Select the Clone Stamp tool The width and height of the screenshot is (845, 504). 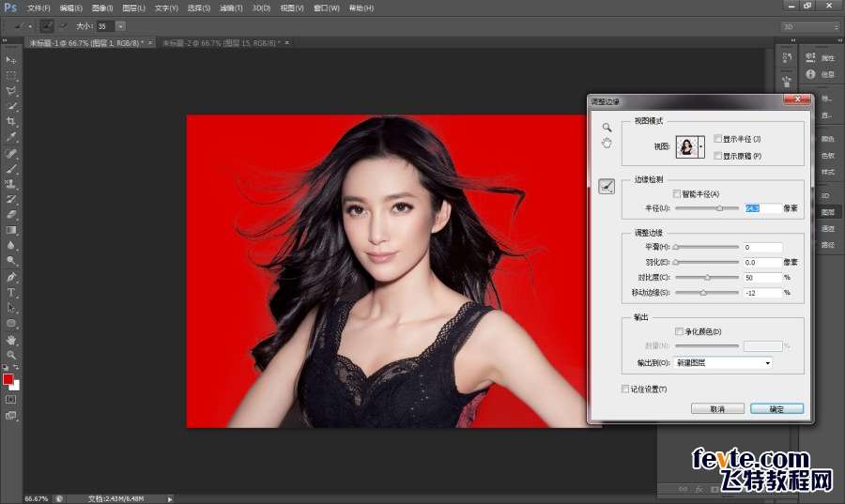click(10, 184)
